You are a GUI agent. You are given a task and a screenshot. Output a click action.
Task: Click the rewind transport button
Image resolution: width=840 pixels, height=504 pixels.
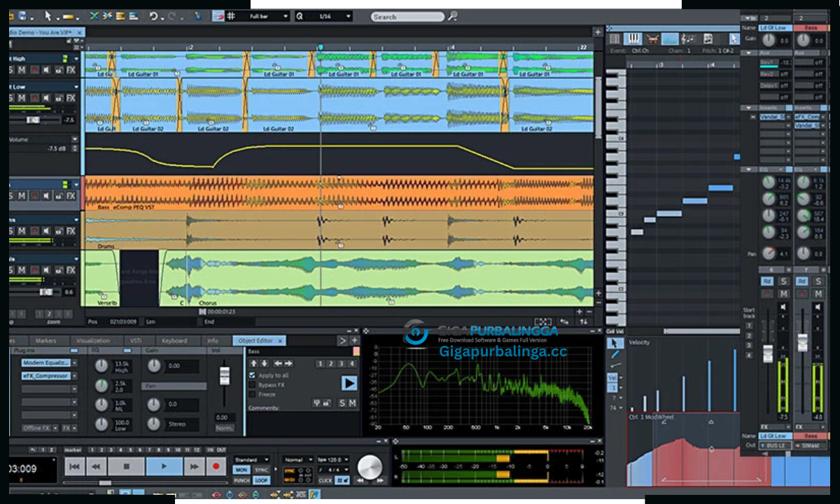(95, 465)
